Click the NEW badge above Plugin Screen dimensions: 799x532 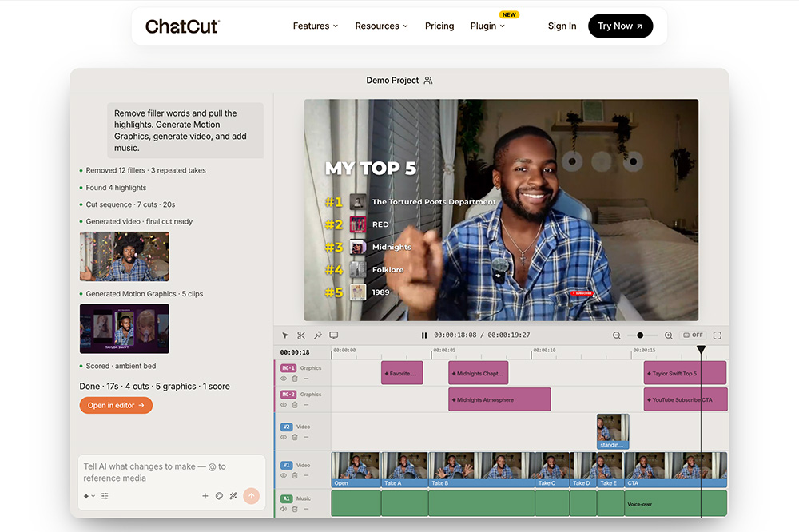coord(508,14)
